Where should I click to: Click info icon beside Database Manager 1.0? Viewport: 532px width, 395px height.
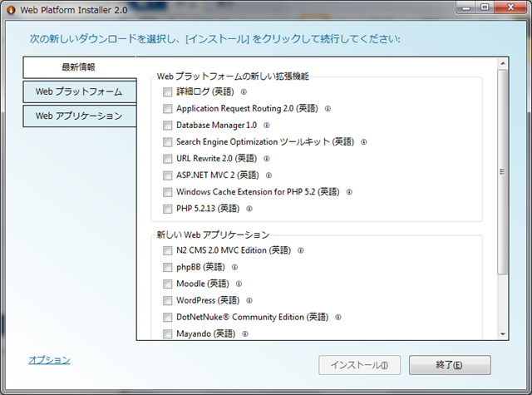(267, 126)
